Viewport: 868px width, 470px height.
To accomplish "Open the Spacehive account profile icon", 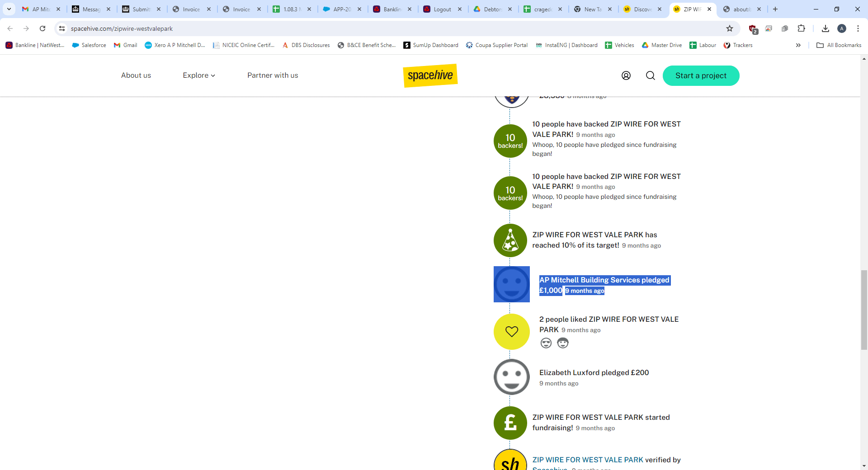I will [x=626, y=75].
